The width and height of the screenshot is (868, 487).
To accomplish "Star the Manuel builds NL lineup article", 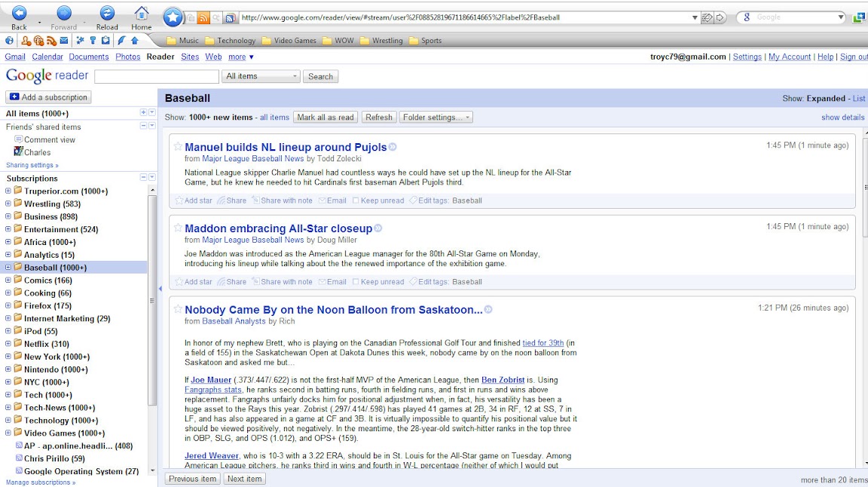I will point(178,147).
